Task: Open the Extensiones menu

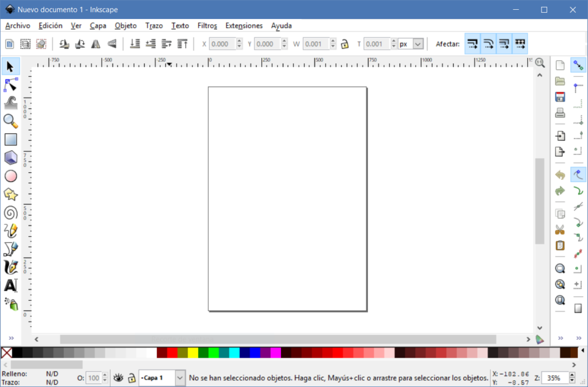Action: click(243, 26)
